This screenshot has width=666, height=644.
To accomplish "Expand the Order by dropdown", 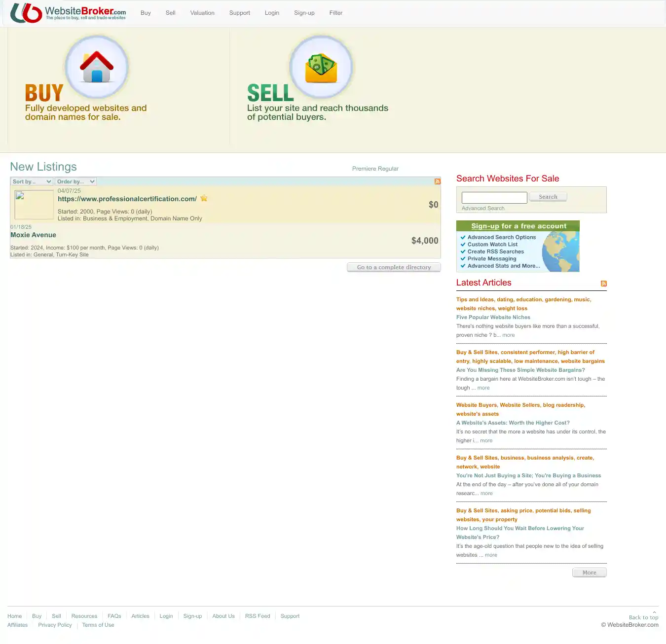I will click(x=75, y=181).
